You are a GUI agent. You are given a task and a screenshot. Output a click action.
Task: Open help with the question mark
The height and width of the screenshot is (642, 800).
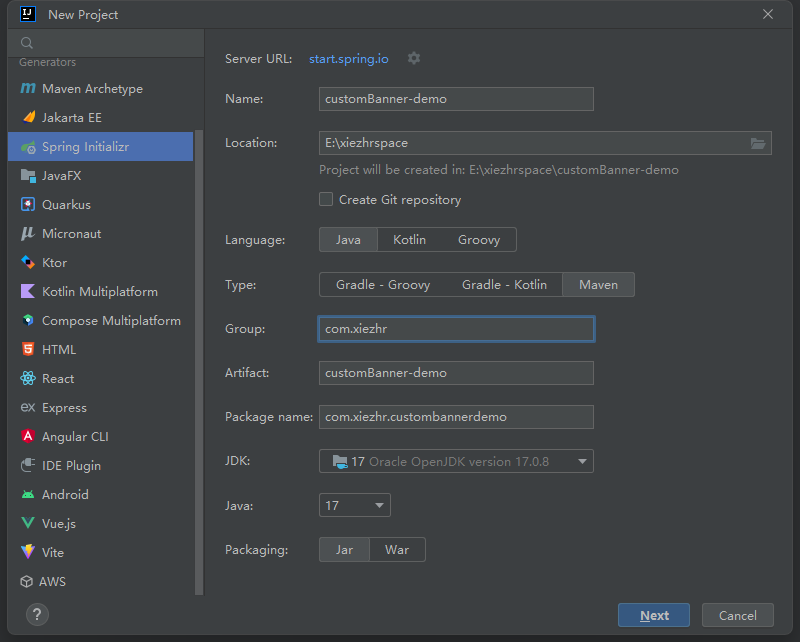37,614
